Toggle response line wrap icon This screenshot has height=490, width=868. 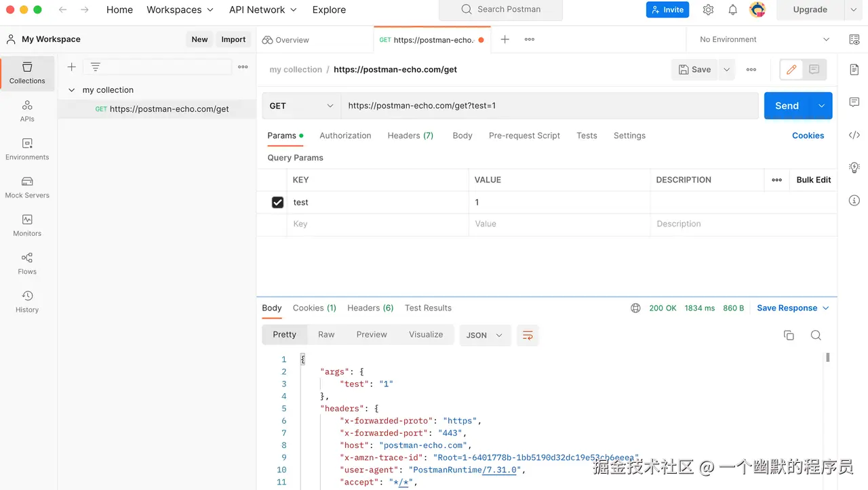pyautogui.click(x=528, y=335)
